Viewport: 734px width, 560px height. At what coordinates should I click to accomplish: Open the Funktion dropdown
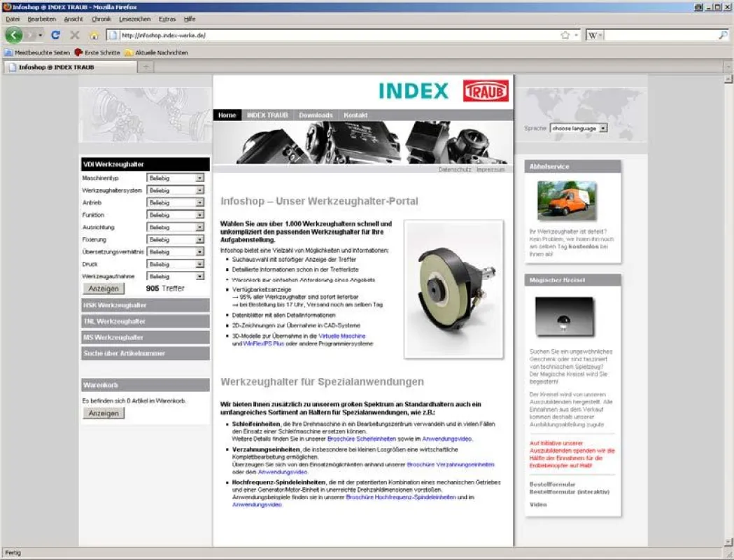click(176, 215)
